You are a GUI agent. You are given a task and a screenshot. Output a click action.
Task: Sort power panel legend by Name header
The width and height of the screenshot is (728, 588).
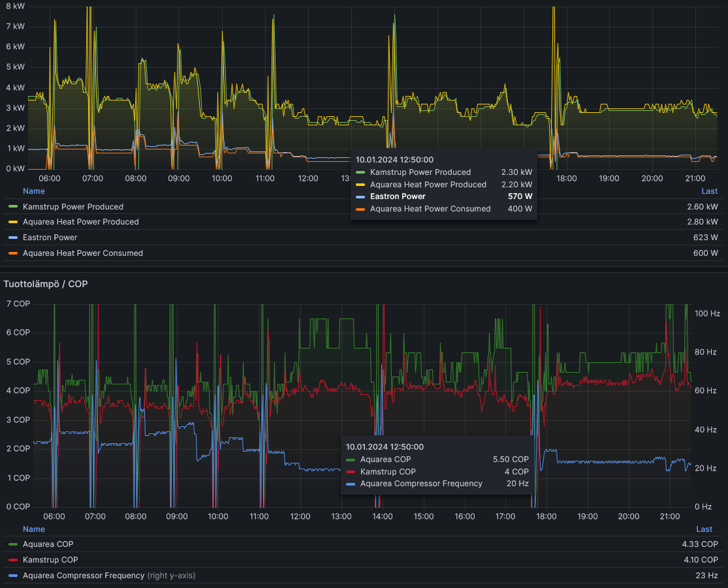[34, 191]
